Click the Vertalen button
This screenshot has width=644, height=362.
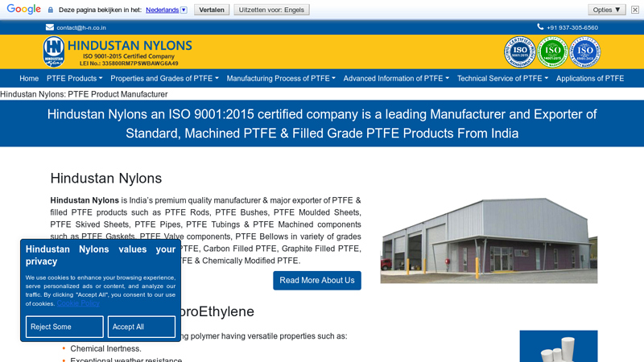(212, 10)
